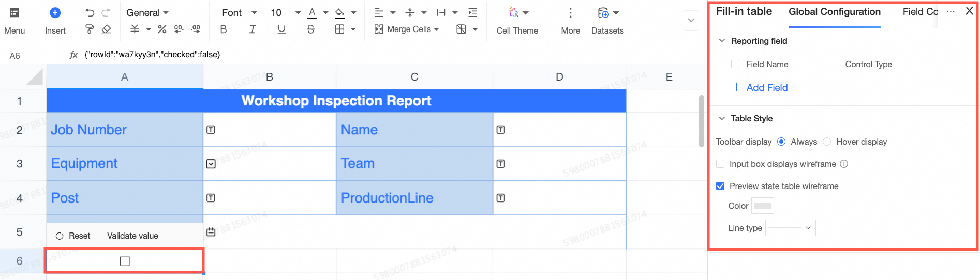
Task: Select the format painter icon
Action: tap(90, 29)
